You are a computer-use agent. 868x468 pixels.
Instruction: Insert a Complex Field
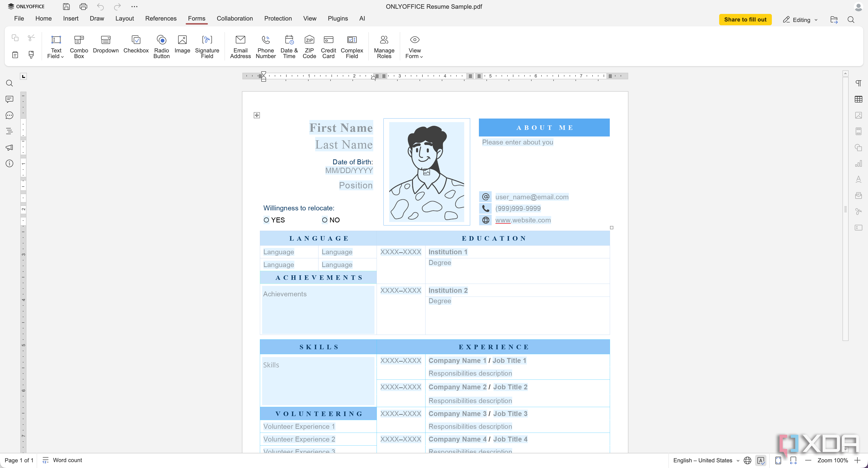point(352,47)
